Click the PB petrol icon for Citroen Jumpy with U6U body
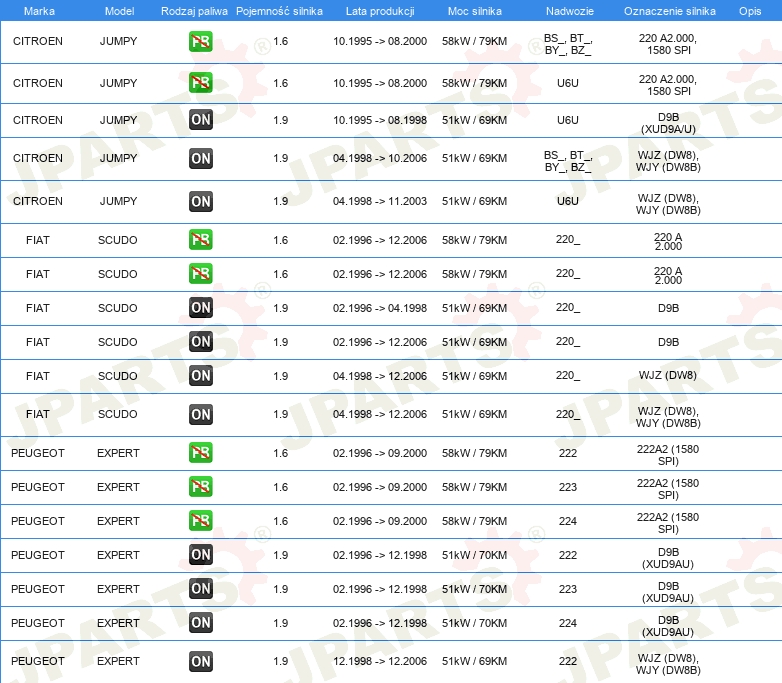This screenshot has width=782, height=683. tap(201, 83)
